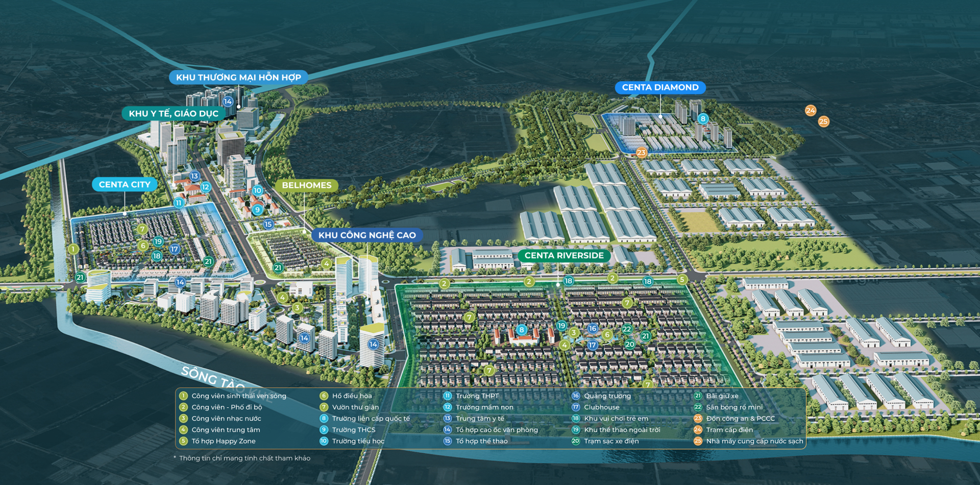The image size is (980, 485).
Task: Click the orange marker 25 on the map
Action: click(x=823, y=122)
